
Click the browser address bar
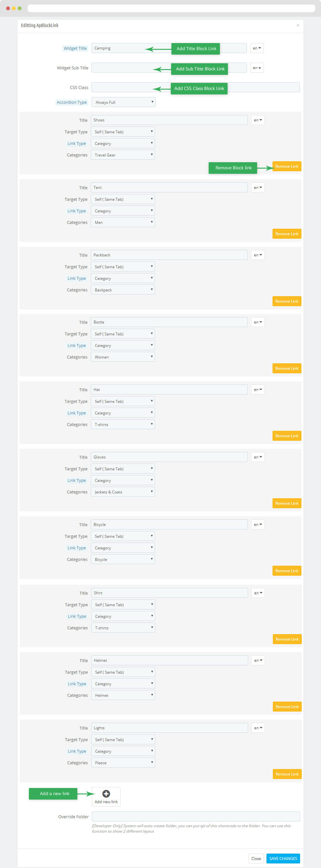pos(171,8)
